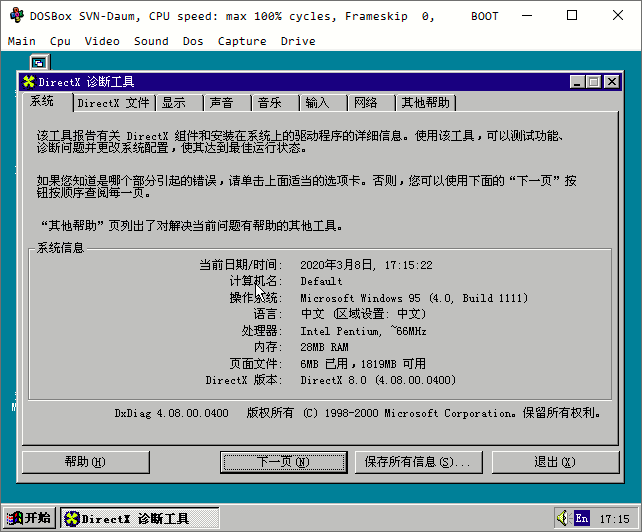Minimize the DirectX 诊断工具 dialog

577,82
